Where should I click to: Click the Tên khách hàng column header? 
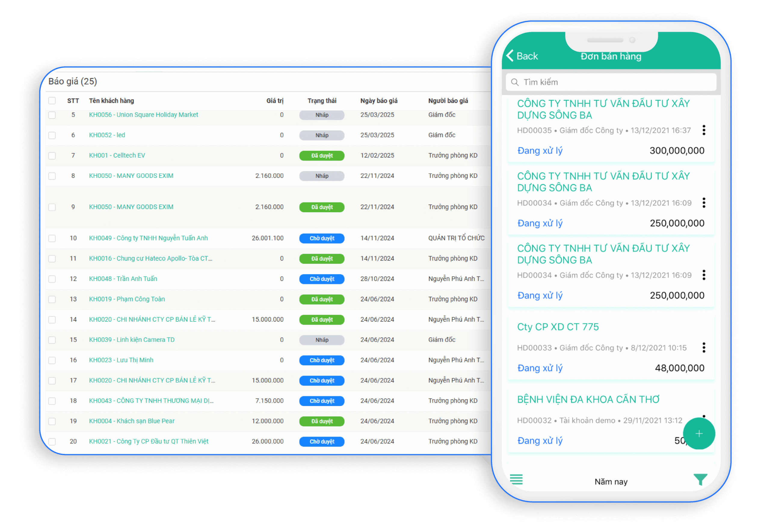111,101
